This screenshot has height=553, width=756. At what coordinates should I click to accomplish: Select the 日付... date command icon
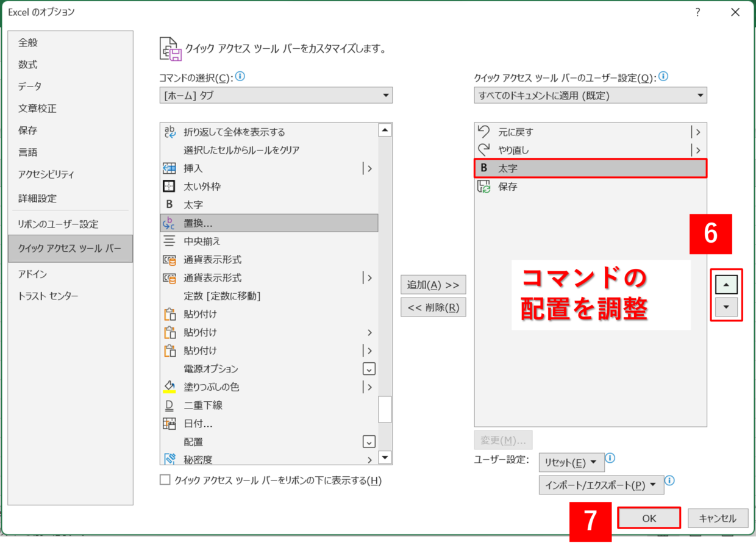tap(169, 424)
